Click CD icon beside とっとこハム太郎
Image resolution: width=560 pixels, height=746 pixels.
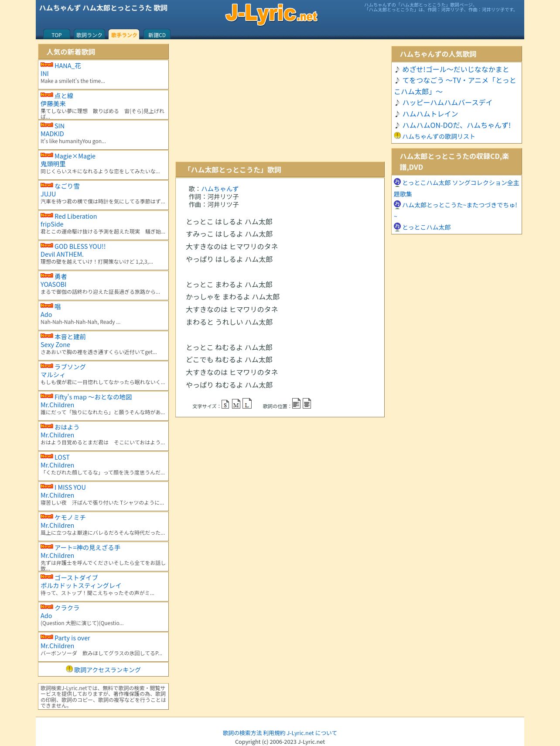click(x=397, y=227)
